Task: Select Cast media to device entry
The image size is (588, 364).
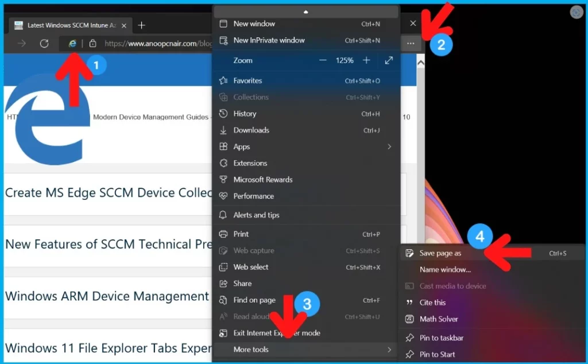Action: (492, 286)
